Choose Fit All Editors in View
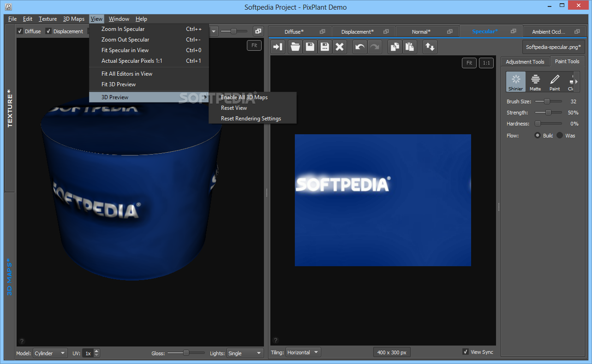 [x=149, y=74]
